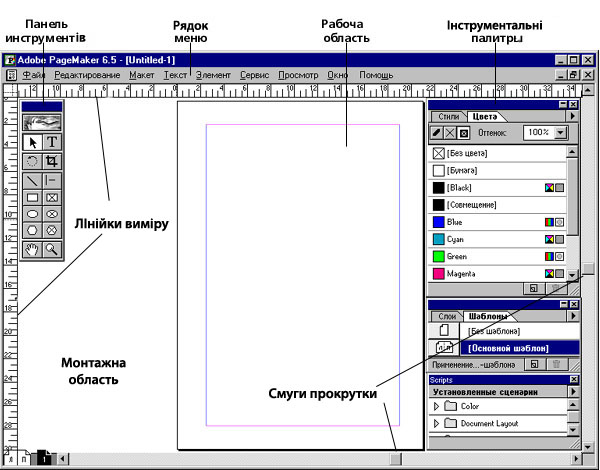Viewport: 600px width, 470px height.
Task: Select the [Black] color row
Action: pos(497,188)
